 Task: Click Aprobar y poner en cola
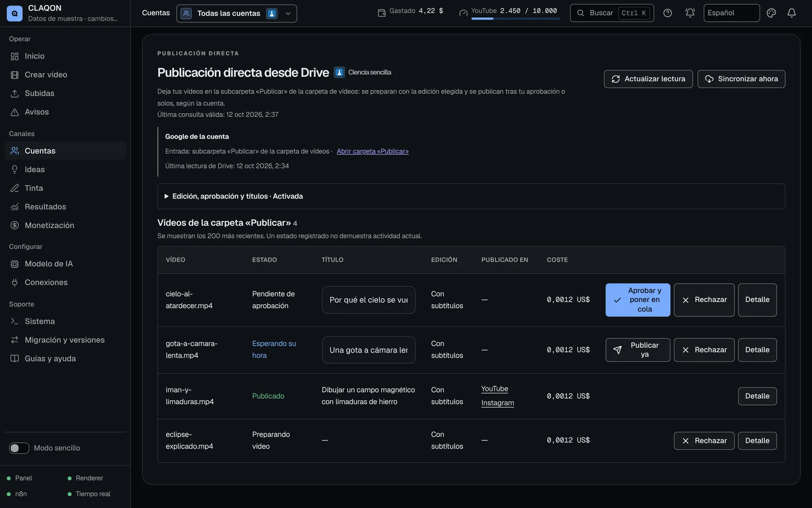click(637, 300)
